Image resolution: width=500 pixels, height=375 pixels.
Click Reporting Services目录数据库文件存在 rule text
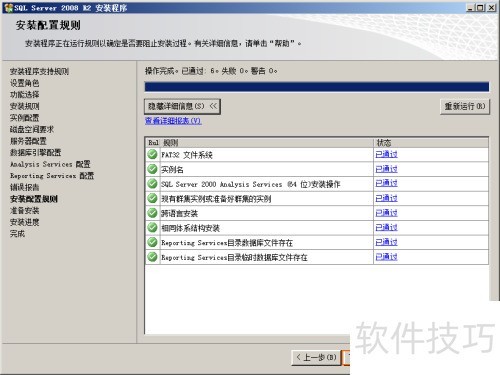227,243
